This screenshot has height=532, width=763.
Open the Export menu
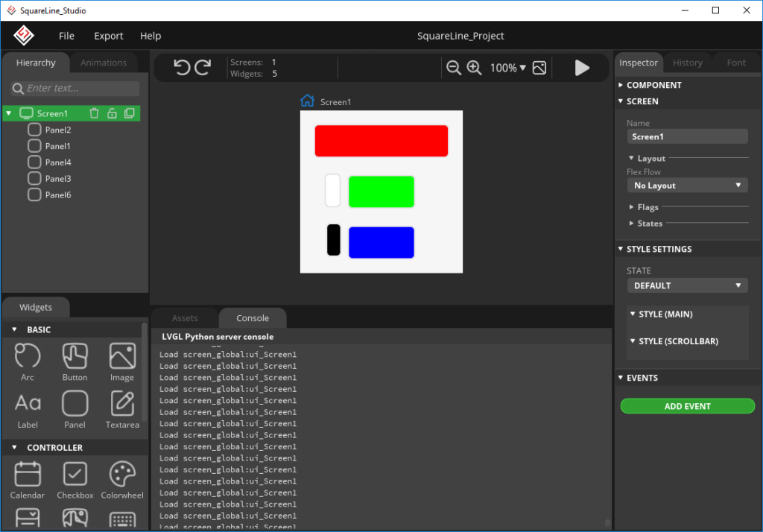tap(108, 35)
